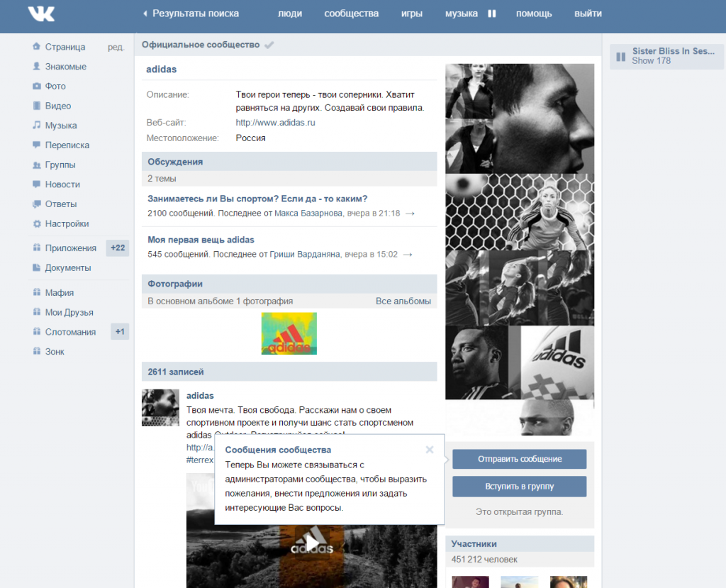This screenshot has width=726, height=588.
Task: Pause music using top bar pause icon
Action: click(x=491, y=13)
